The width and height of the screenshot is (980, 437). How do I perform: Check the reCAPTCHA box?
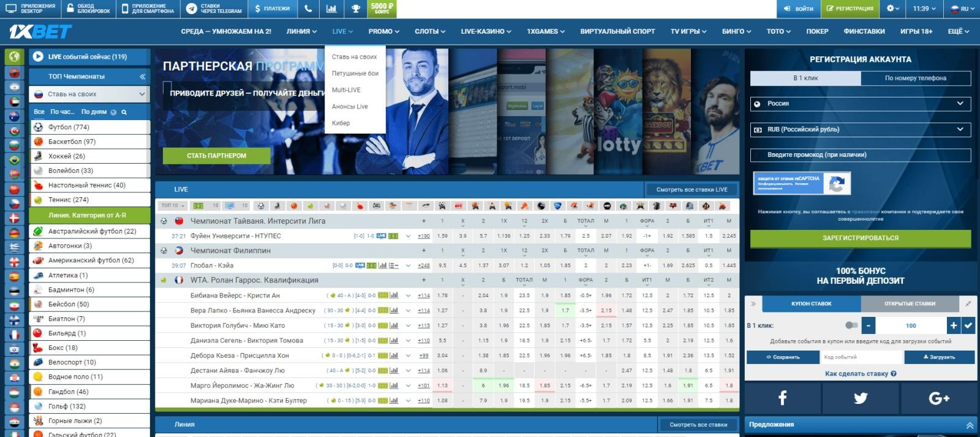click(801, 183)
